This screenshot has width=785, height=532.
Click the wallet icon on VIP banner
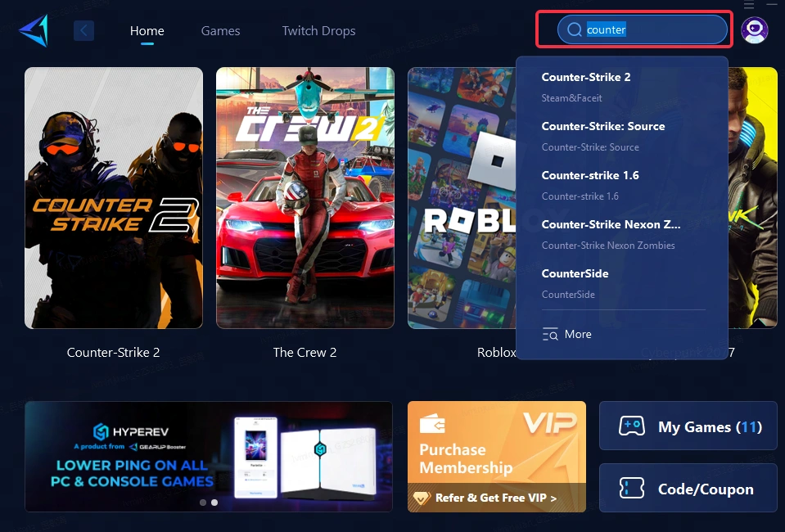[x=432, y=424]
